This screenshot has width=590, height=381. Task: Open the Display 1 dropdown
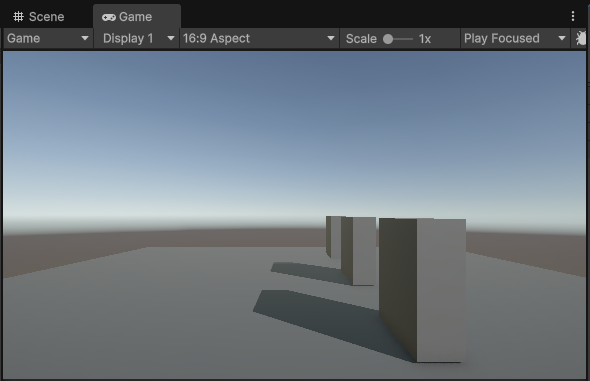(x=137, y=38)
